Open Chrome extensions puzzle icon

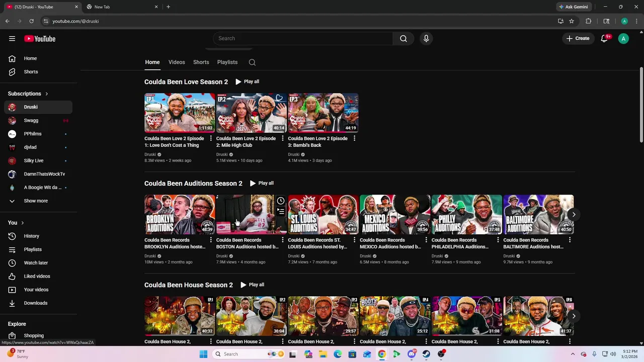(x=588, y=21)
